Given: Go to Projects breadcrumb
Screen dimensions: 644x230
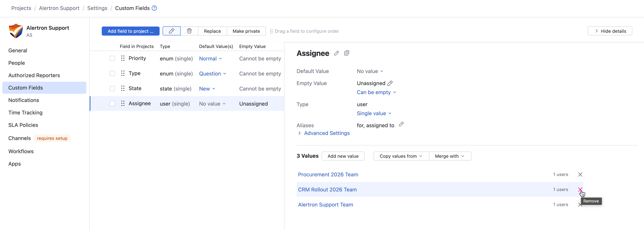Looking at the screenshot, I should 21,8.
